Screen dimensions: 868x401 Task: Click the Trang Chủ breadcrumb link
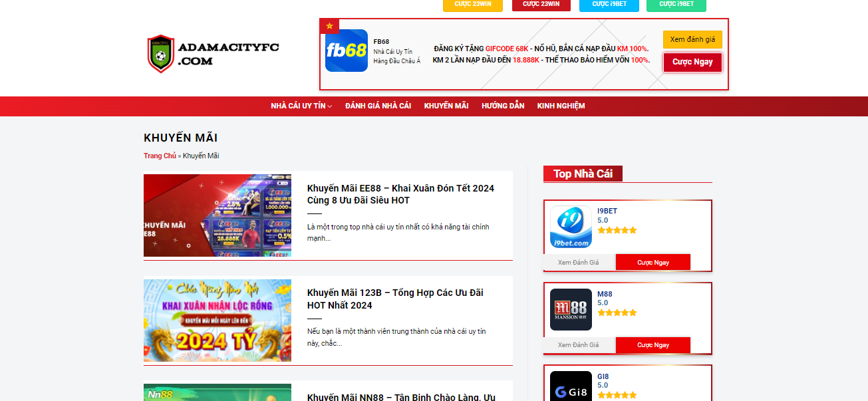(160, 156)
